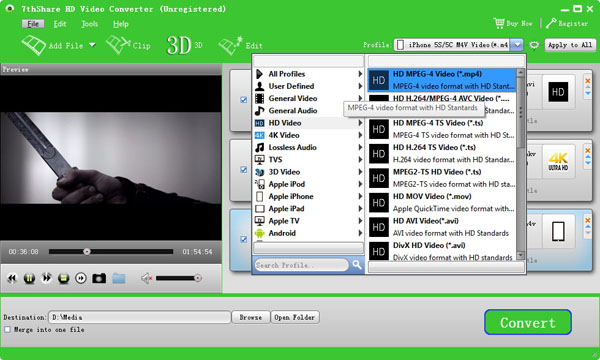Mute audio with the speaker icon
This screenshot has height=360, width=600.
coord(147,278)
